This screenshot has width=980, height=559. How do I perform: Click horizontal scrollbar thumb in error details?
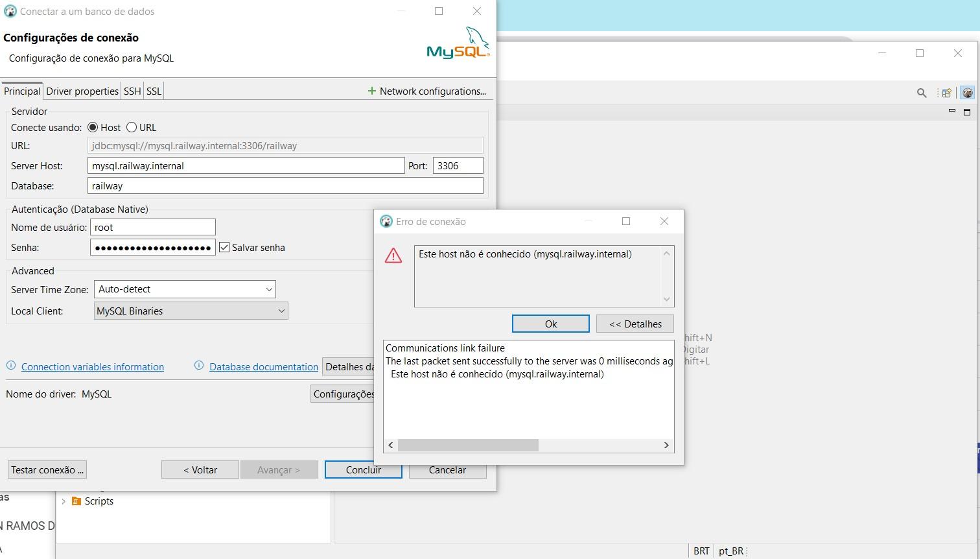468,445
